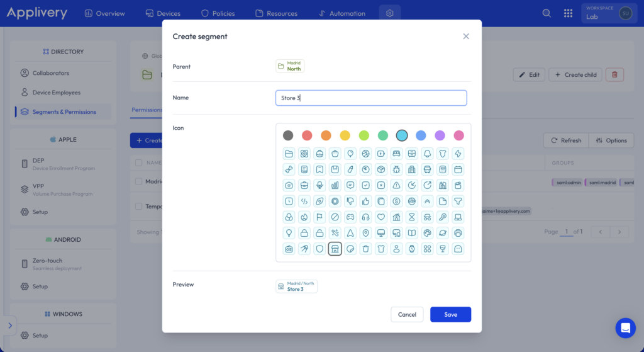Open search with the magnifier icon
The height and width of the screenshot is (352, 644).
(x=547, y=13)
